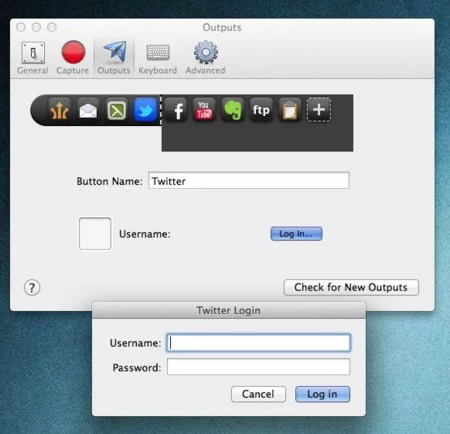The image size is (450, 434).
Task: Switch to the Capture tab
Action: [x=73, y=58]
